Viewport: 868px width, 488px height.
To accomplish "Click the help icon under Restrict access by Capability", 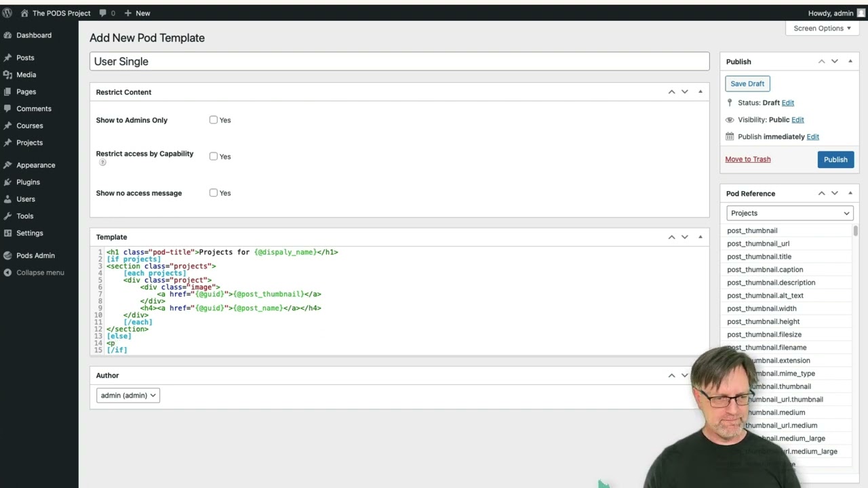I will (x=102, y=163).
